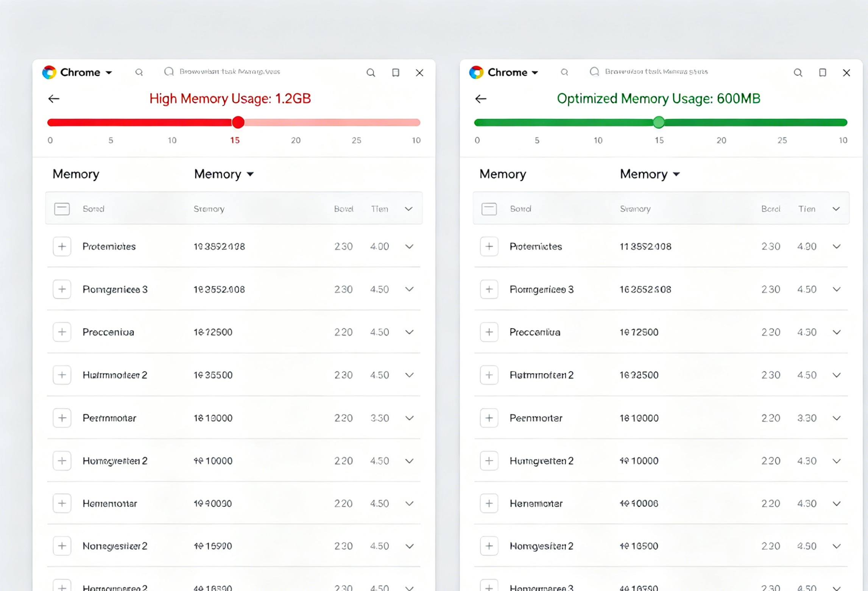Image resolution: width=868 pixels, height=591 pixels.
Task: Click the Bord column header in left table
Action: pos(343,209)
